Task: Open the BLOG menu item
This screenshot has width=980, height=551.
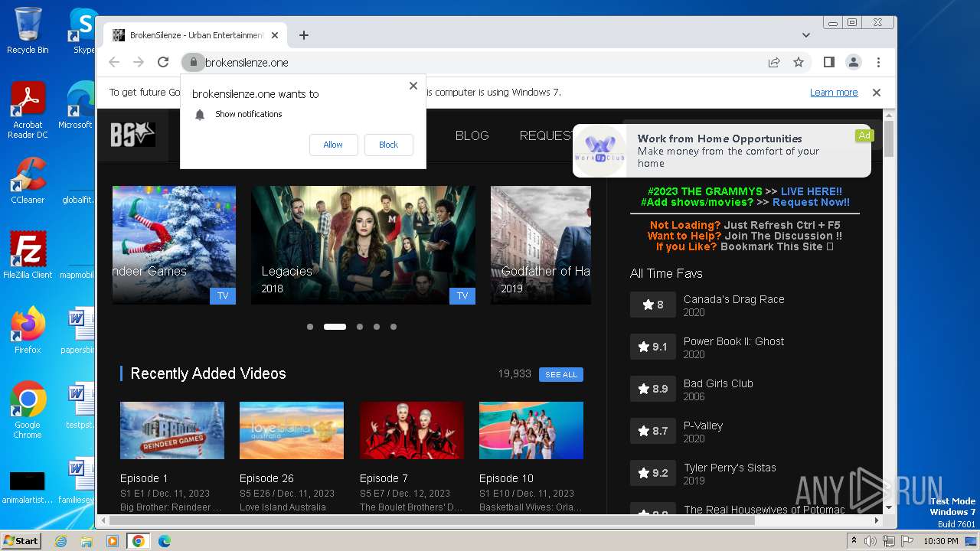Action: point(472,135)
